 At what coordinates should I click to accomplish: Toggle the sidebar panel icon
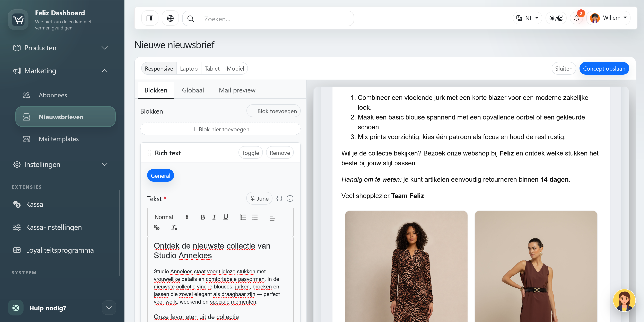coord(150,18)
